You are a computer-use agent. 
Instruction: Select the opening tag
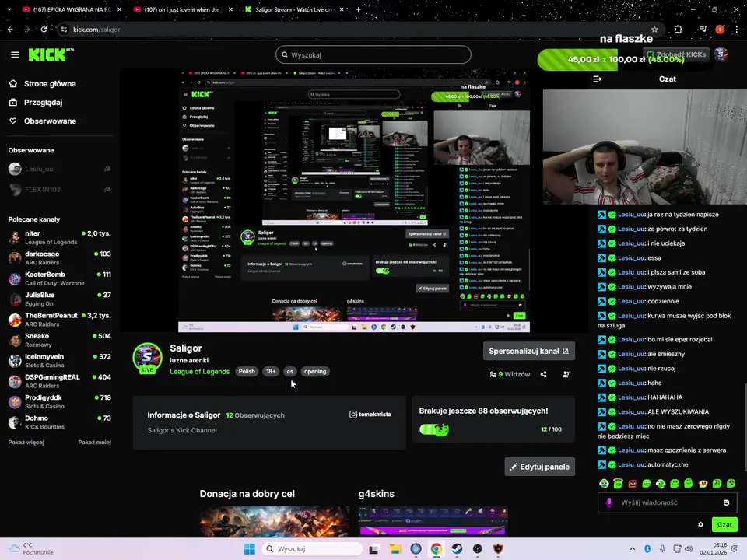315,372
